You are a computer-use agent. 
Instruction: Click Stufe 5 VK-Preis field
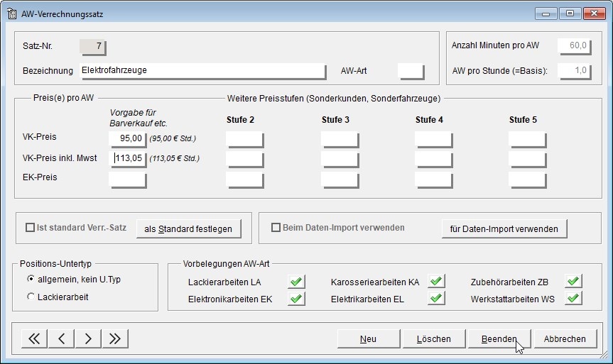(527, 140)
